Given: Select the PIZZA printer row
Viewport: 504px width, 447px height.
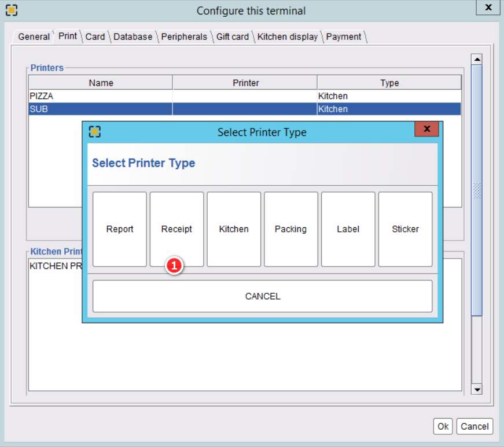Looking at the screenshot, I should (x=245, y=96).
